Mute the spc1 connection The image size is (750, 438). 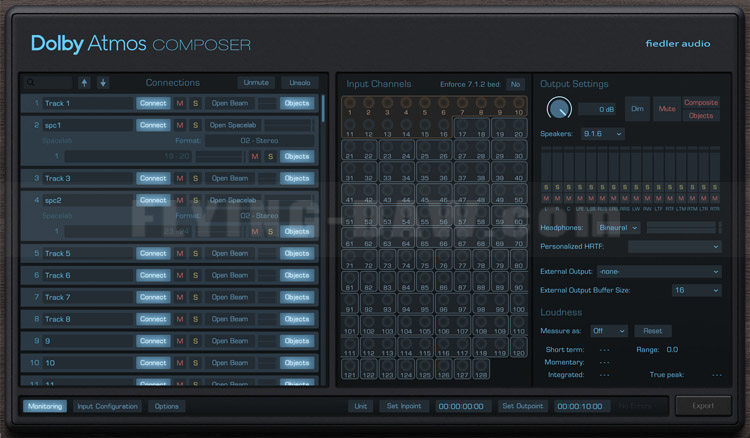click(x=180, y=125)
